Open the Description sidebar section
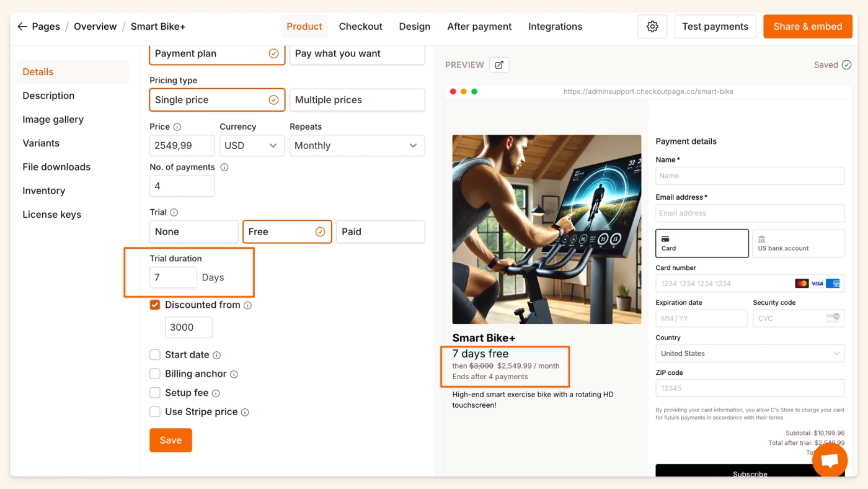 click(x=48, y=96)
